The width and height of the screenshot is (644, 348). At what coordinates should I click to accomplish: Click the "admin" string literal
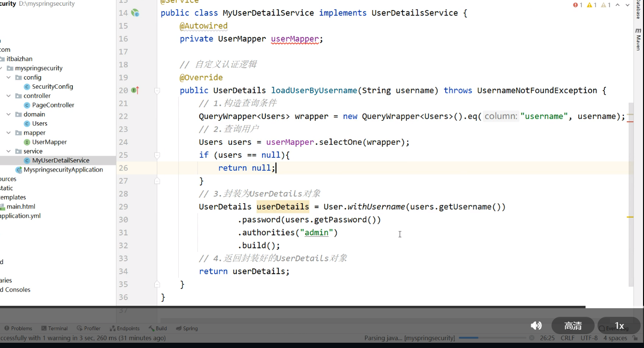[x=316, y=232]
